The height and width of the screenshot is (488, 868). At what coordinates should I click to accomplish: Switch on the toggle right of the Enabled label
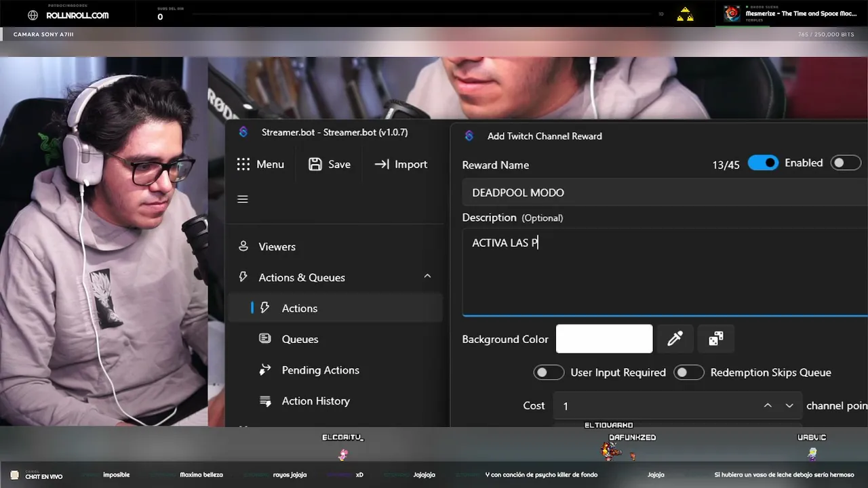[x=846, y=163]
